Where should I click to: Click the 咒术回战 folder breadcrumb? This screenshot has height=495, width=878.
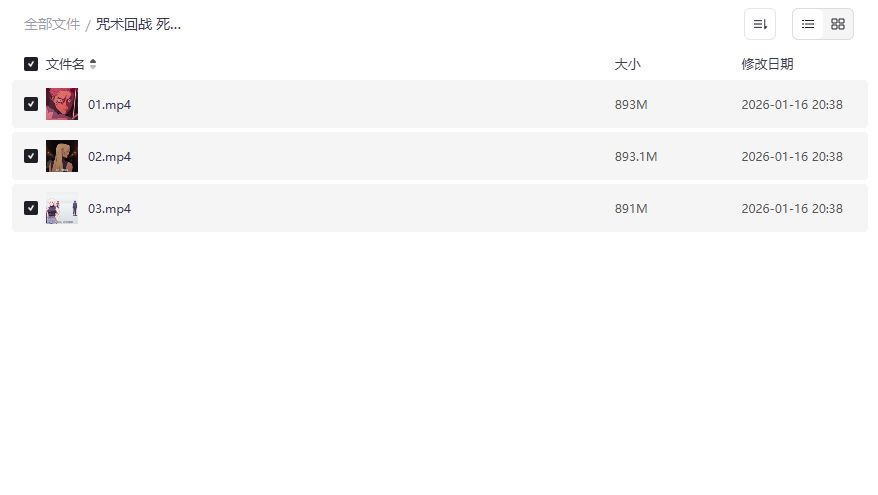coord(138,24)
